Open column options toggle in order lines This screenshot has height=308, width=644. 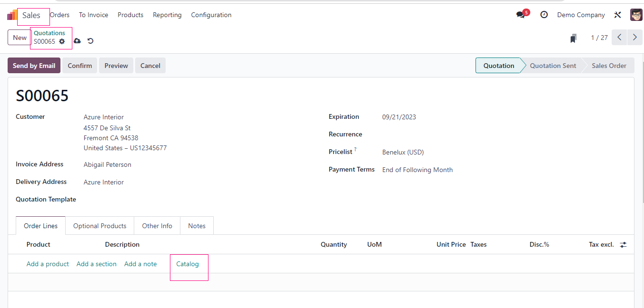point(623,245)
